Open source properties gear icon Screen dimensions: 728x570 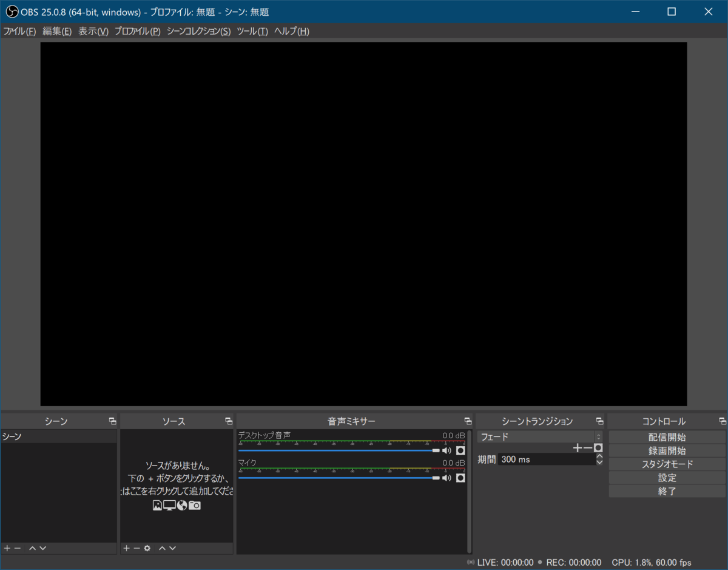click(147, 548)
